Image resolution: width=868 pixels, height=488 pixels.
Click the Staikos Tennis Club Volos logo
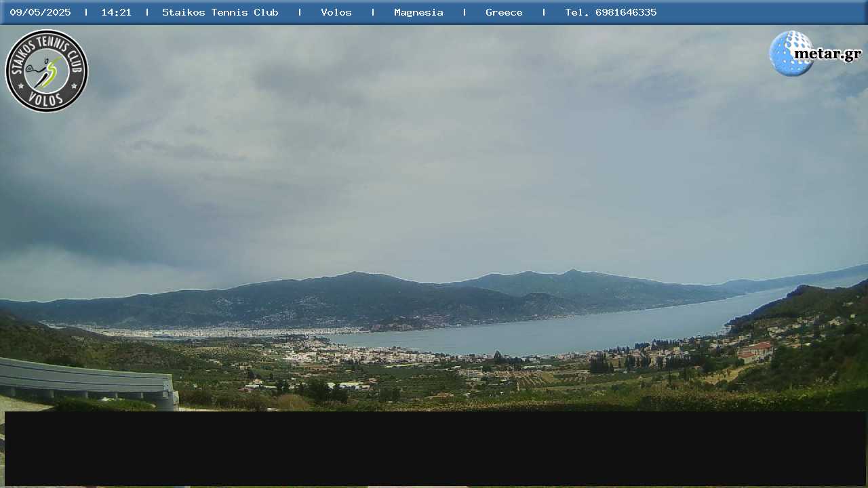47,70
